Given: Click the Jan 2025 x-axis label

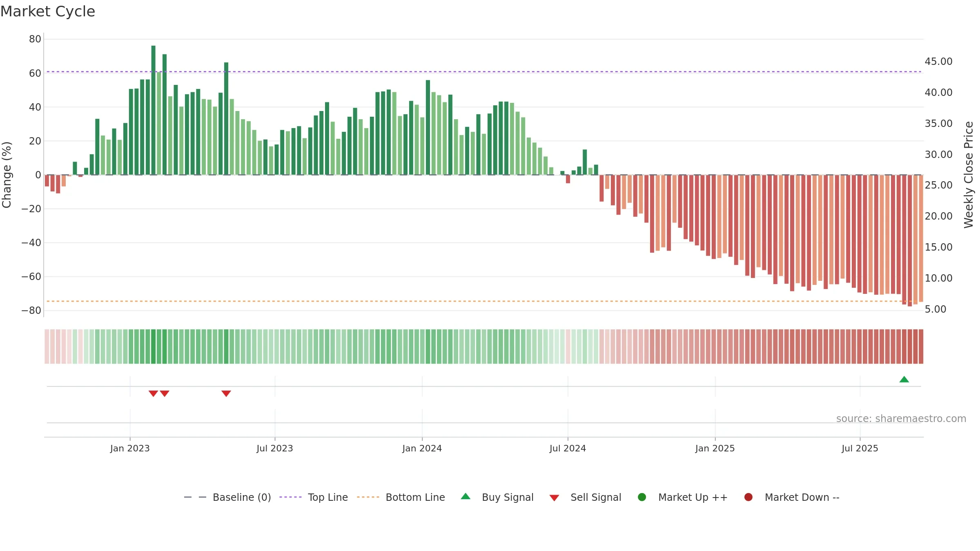Looking at the screenshot, I should (715, 449).
